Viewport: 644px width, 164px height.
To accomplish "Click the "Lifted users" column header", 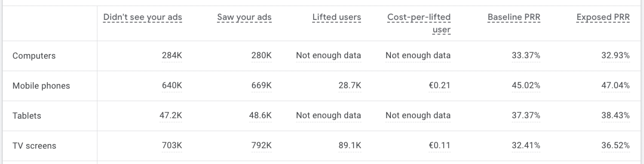I will point(337,17).
